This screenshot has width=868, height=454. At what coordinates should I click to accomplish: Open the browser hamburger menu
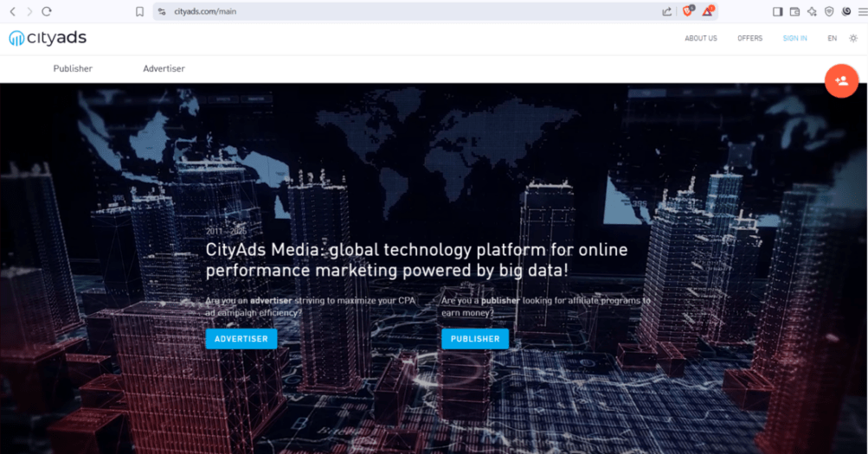pos(863,11)
